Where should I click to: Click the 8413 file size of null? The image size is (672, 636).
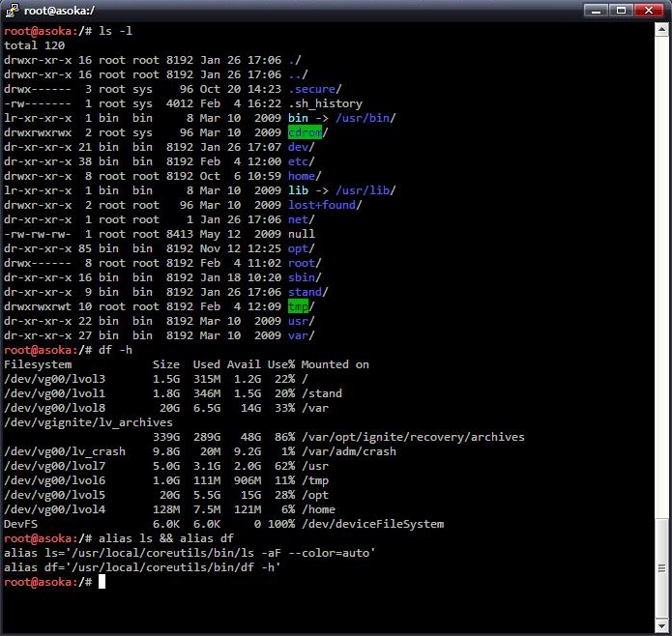pyautogui.click(x=180, y=234)
